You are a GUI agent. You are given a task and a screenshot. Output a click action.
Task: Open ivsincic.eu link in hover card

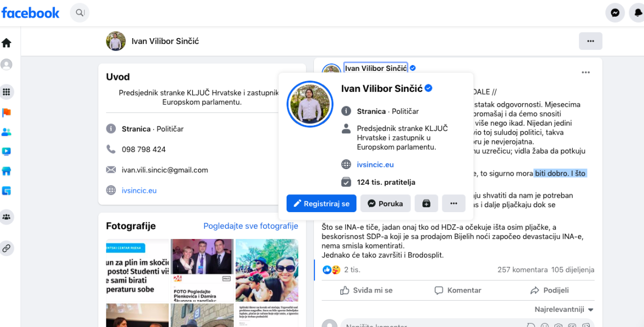tap(375, 164)
